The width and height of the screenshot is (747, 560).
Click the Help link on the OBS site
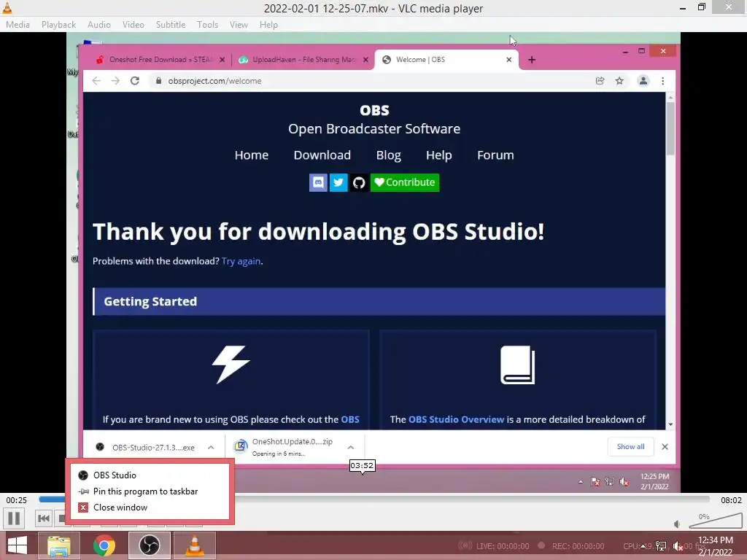(x=438, y=155)
